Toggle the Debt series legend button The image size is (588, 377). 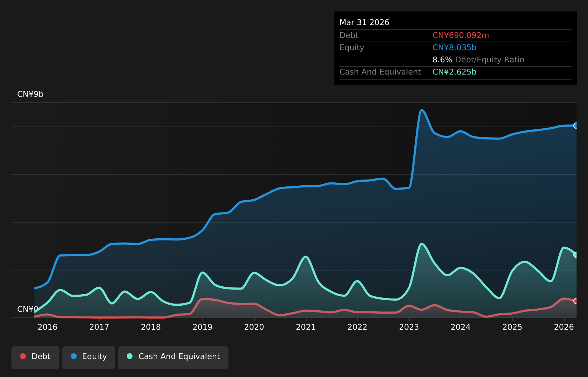[35, 357]
